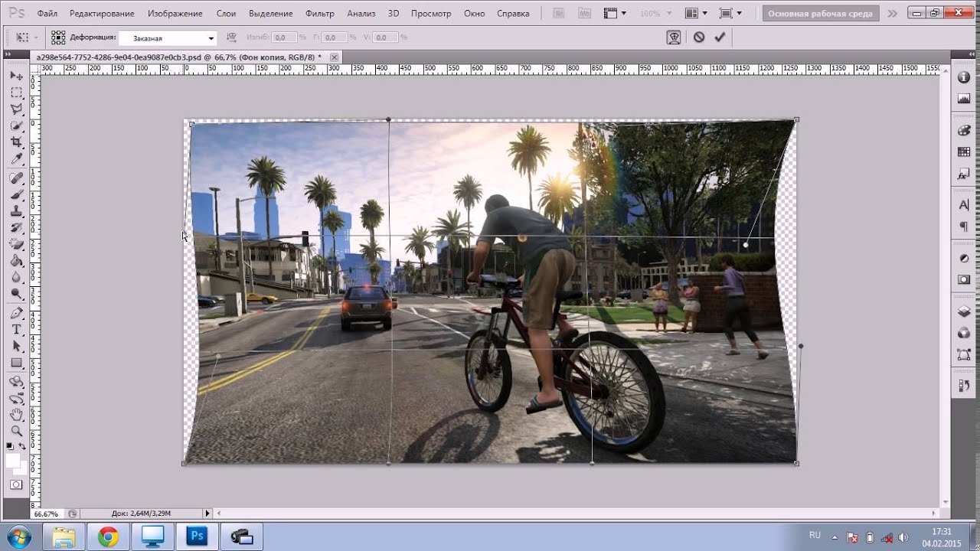980x551 pixels.
Task: Open the Просмотр menu
Action: 430,14
